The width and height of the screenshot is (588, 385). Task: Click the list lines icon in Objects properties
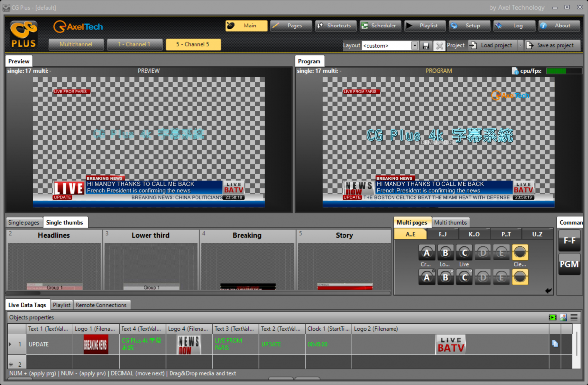tap(574, 318)
